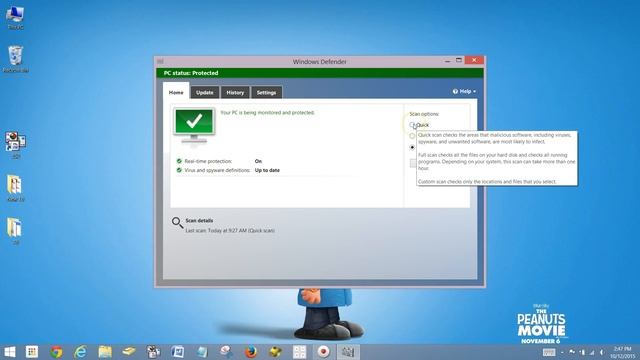Switch to the Home tab

176,91
